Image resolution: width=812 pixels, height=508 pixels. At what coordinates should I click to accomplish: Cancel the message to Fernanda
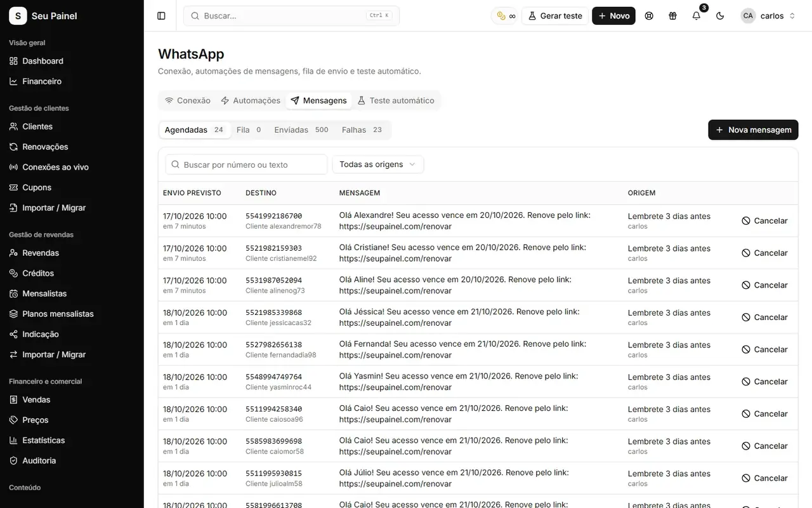click(764, 349)
